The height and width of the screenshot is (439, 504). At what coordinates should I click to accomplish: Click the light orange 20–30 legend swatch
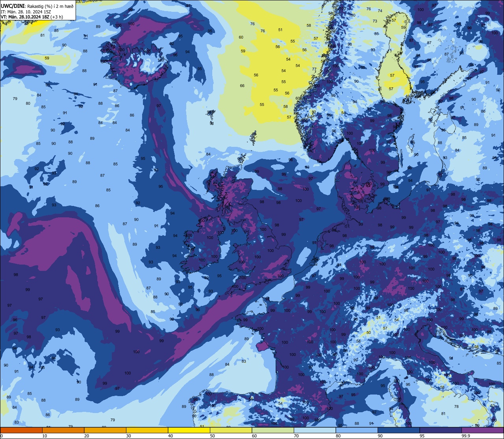pos(105,430)
